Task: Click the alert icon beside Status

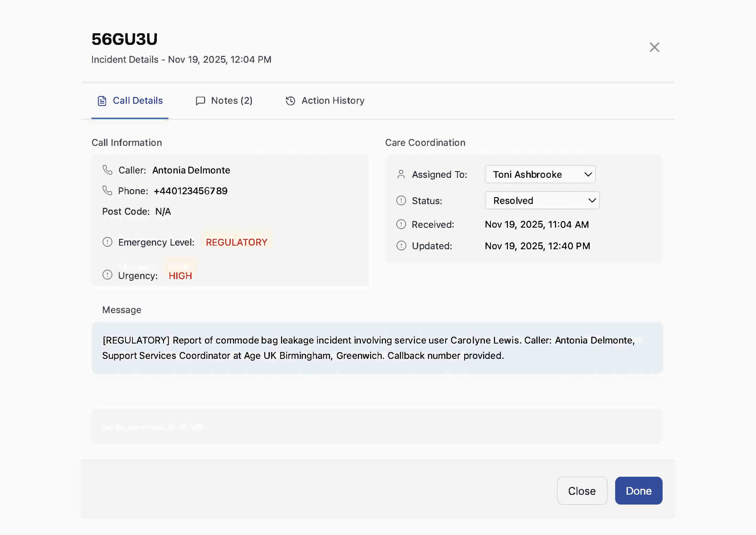Action: 401,200
